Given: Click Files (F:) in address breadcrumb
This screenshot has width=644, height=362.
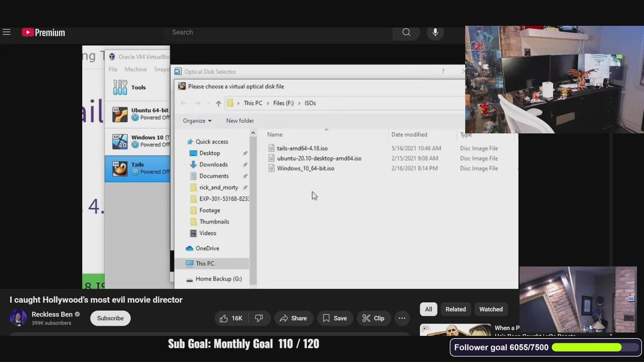Looking at the screenshot, I should [283, 103].
